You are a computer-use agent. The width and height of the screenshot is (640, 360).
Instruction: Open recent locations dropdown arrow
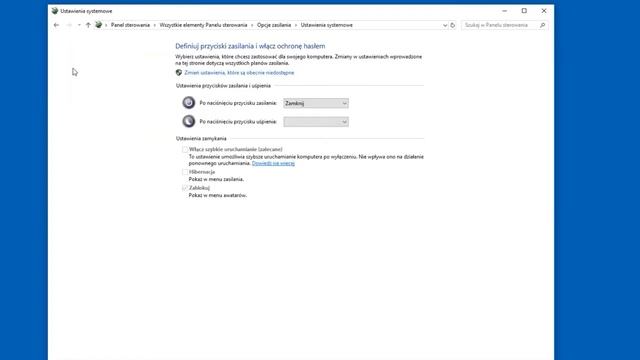point(79,25)
